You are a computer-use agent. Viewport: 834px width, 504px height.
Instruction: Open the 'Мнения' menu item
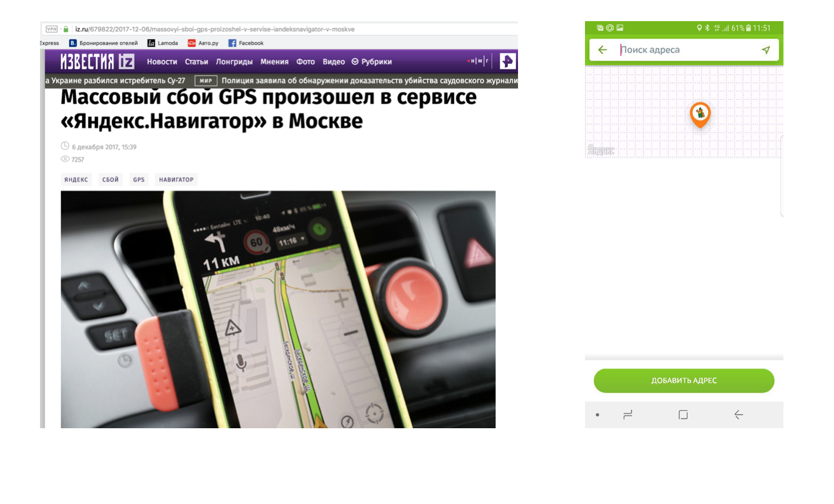click(274, 62)
